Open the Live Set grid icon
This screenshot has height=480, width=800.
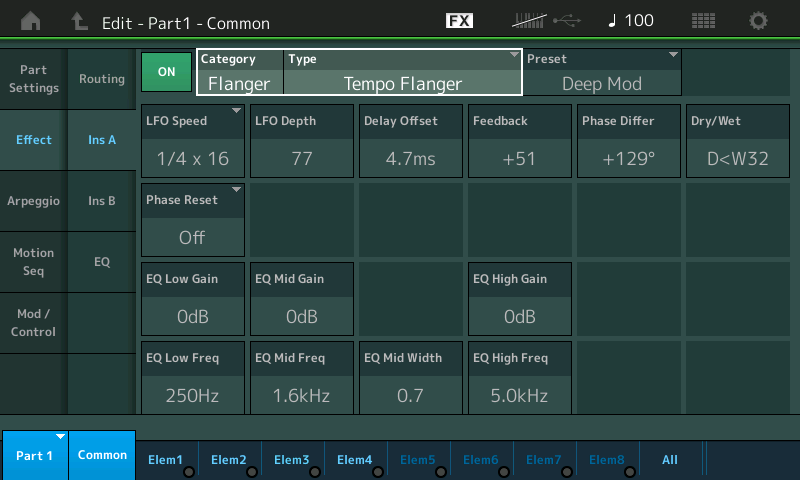click(x=703, y=21)
